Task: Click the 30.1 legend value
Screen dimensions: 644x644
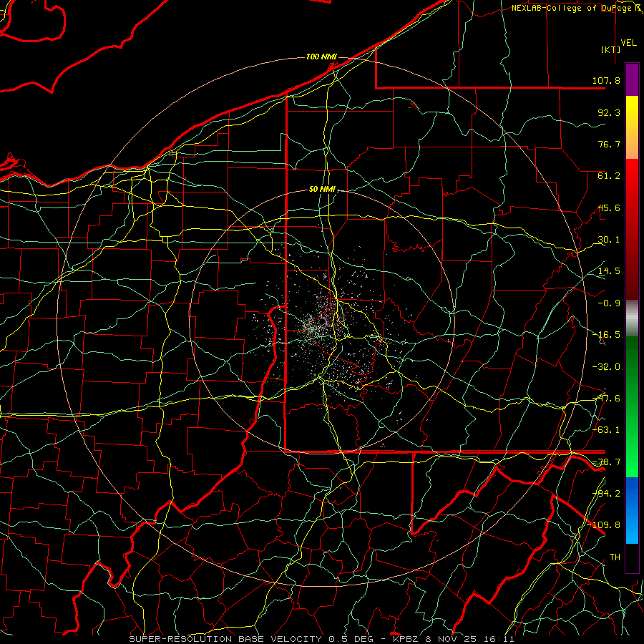Action: 609,240
